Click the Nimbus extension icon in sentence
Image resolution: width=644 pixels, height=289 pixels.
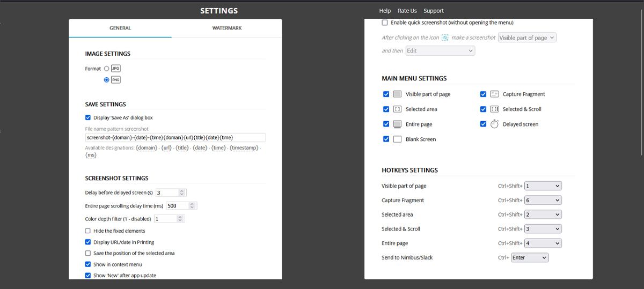click(444, 38)
